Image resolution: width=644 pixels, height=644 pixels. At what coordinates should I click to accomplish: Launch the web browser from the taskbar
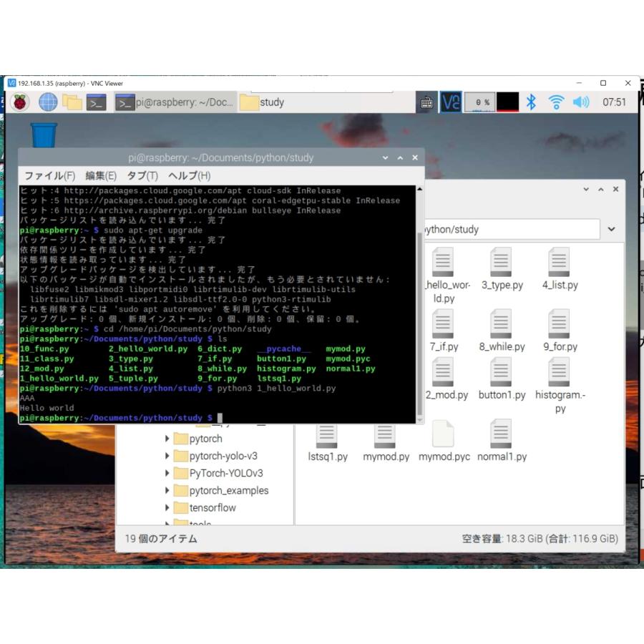pyautogui.click(x=47, y=102)
